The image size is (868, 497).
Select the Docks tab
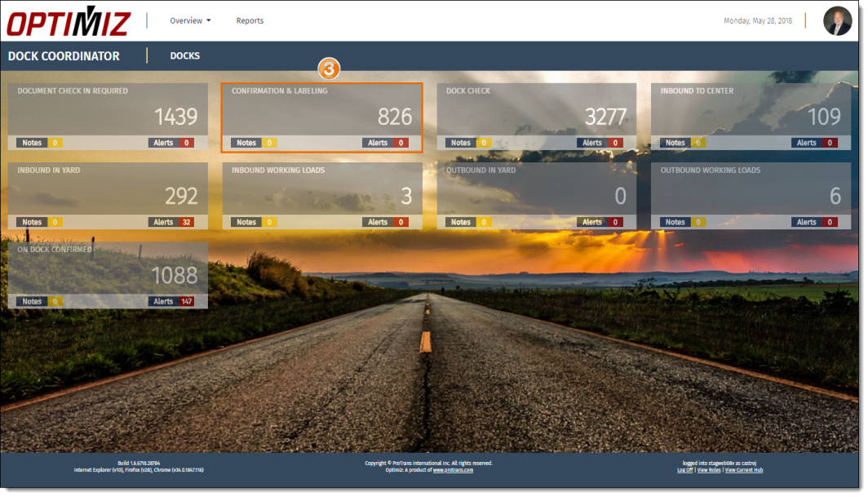184,56
